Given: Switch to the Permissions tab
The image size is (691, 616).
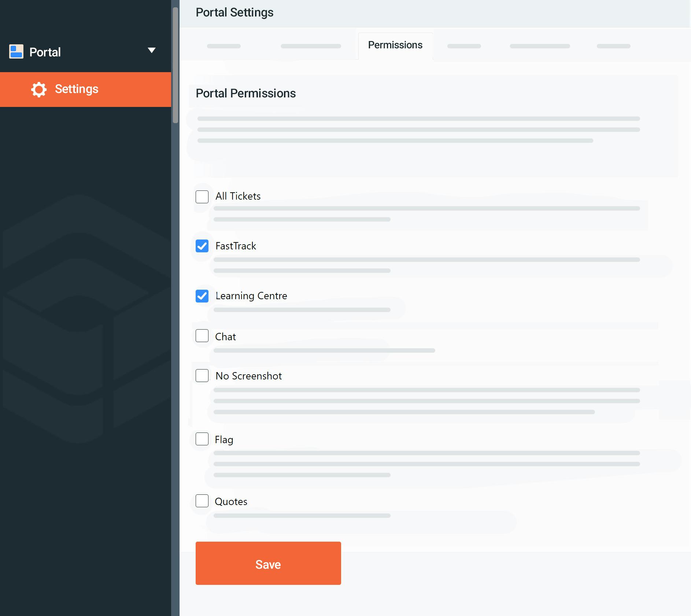Looking at the screenshot, I should point(395,45).
